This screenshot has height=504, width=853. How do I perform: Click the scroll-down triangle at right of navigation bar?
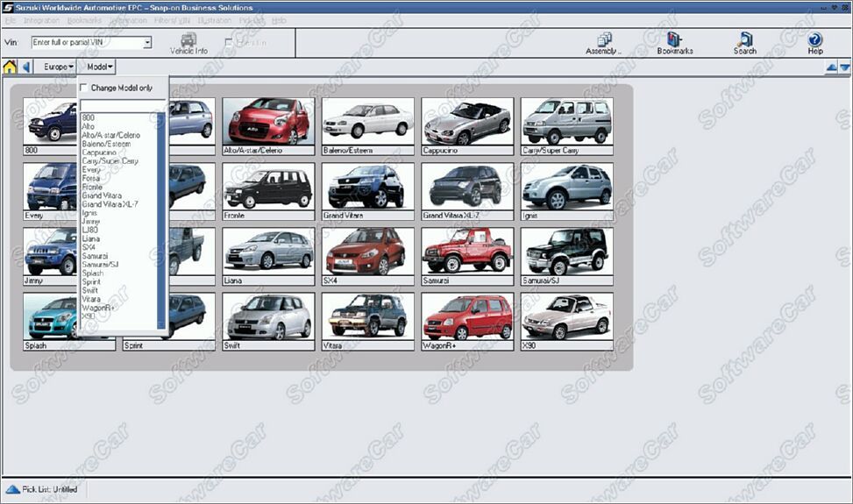844,67
